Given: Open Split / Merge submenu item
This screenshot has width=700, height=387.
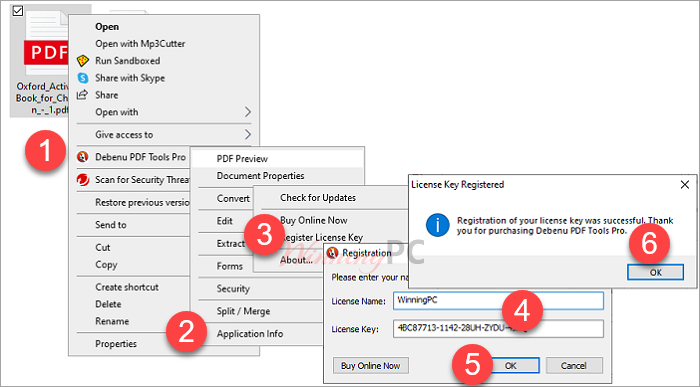Looking at the screenshot, I should coord(243,311).
